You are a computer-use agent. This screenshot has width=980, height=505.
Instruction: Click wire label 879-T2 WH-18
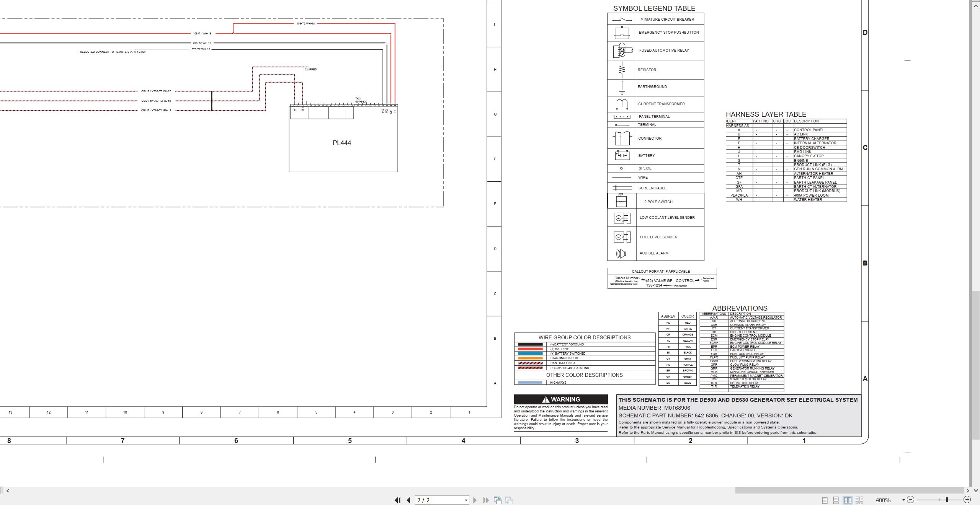point(201,49)
